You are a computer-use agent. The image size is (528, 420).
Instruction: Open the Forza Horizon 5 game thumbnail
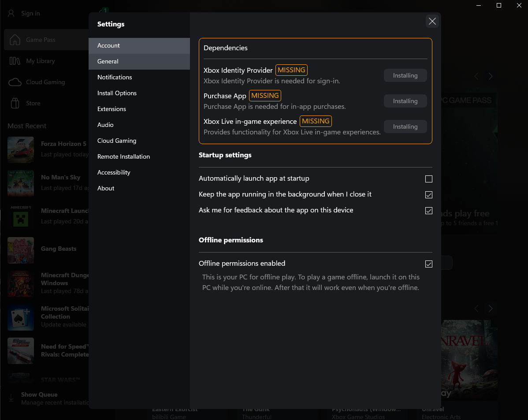click(21, 149)
